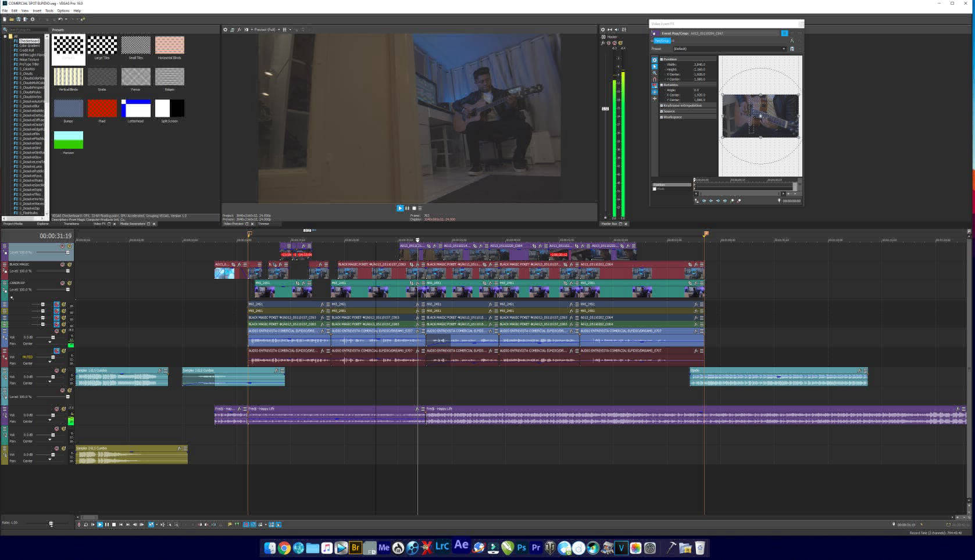Select the Zoom Edit magnifier tool in Pan/Crop
The image size is (975, 560).
655,73
